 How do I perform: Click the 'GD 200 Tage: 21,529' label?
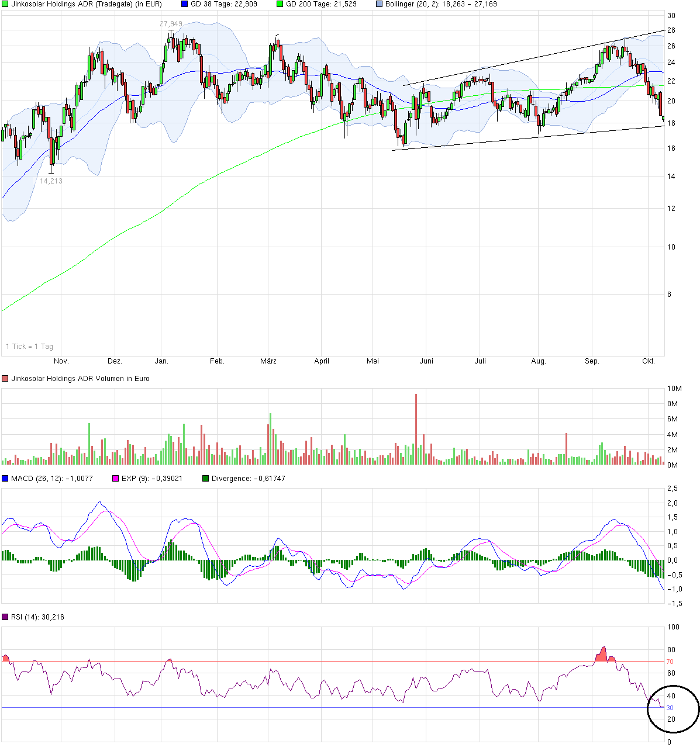click(x=321, y=4)
